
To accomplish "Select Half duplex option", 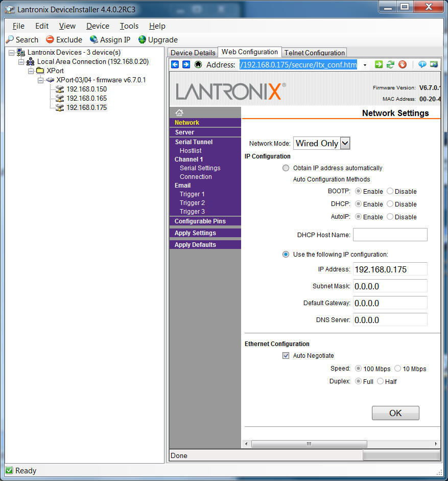I will point(380,381).
